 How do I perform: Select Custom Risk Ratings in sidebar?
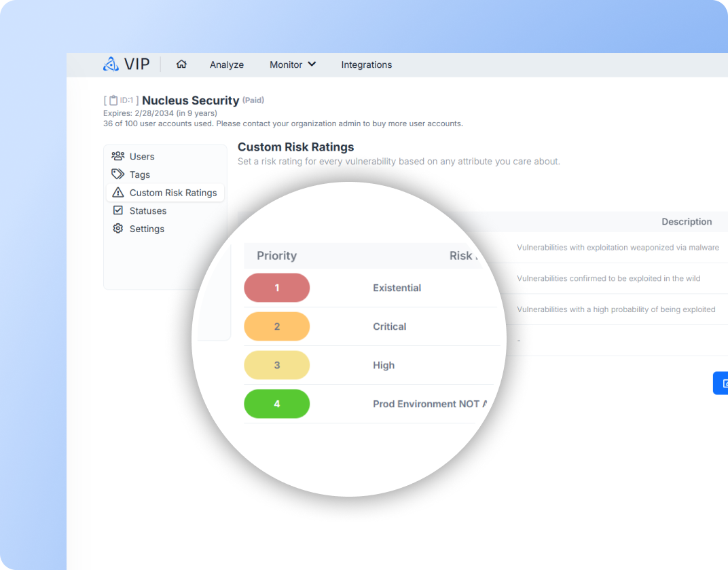165,193
